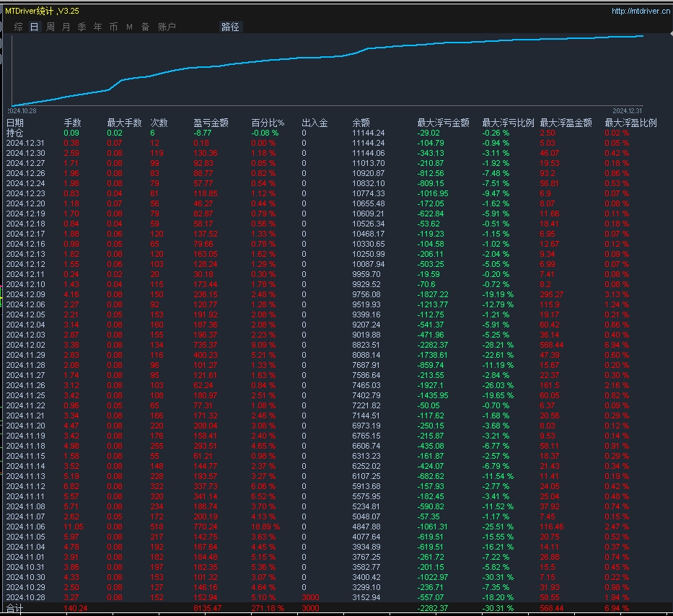This screenshot has height=616, width=673.
Task: Select the 日 daily tab
Action: coord(35,27)
